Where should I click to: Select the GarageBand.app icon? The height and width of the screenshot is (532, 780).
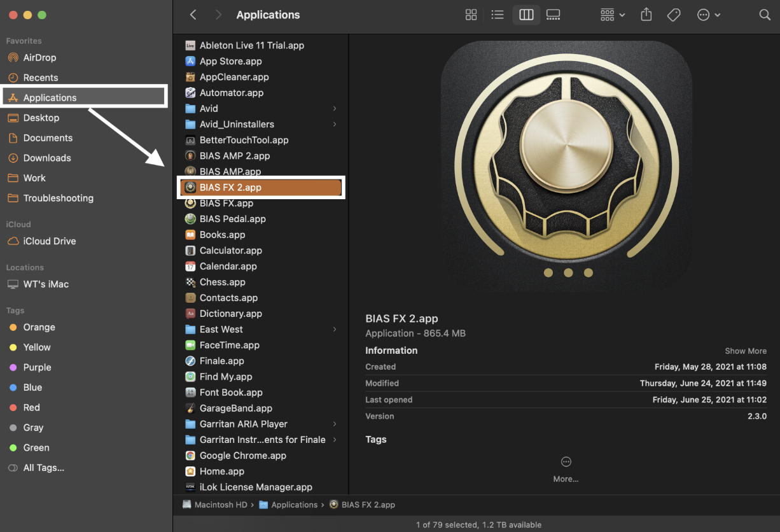(x=190, y=409)
